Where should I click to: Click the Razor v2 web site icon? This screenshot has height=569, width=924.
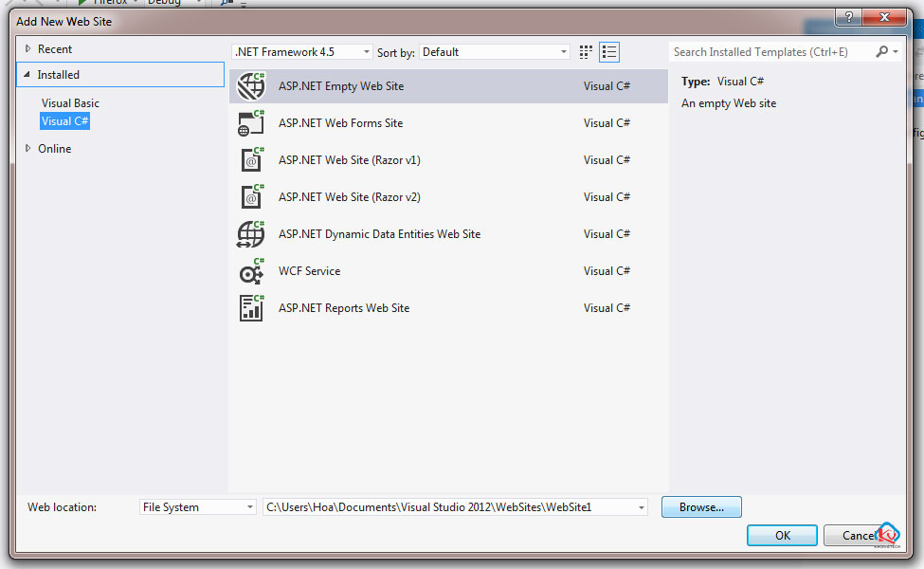pos(251,197)
